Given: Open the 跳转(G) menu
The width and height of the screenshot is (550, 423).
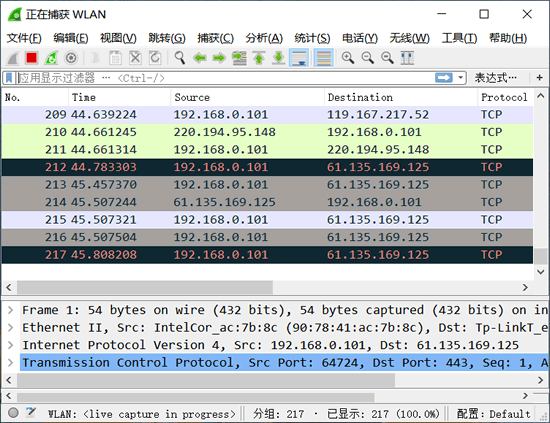Looking at the screenshot, I should [x=167, y=38].
